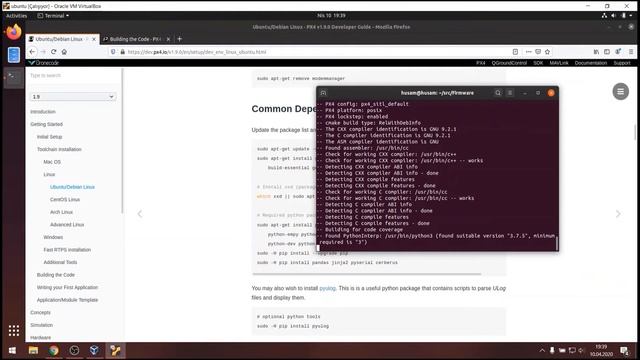Open MAVLink in Dronecode header
Viewport: 640px width, 360px height.
(x=559, y=63)
